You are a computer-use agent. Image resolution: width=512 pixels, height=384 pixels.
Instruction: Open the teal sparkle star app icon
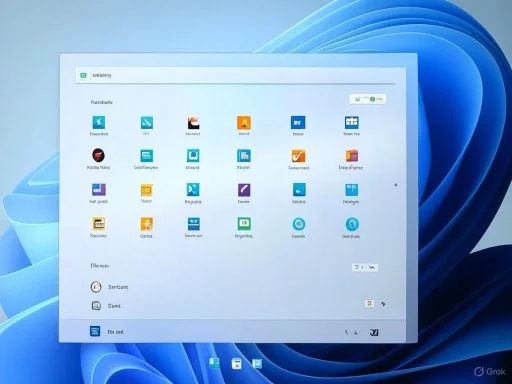click(x=99, y=122)
